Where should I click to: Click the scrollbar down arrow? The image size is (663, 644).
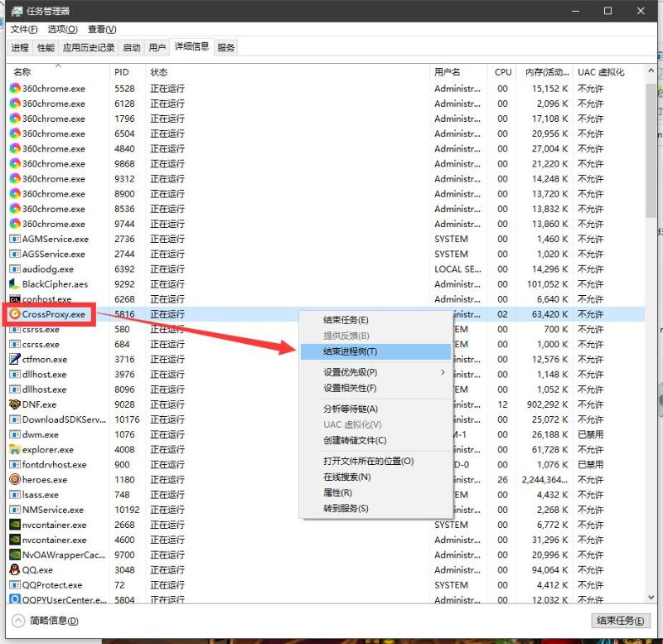(651, 597)
